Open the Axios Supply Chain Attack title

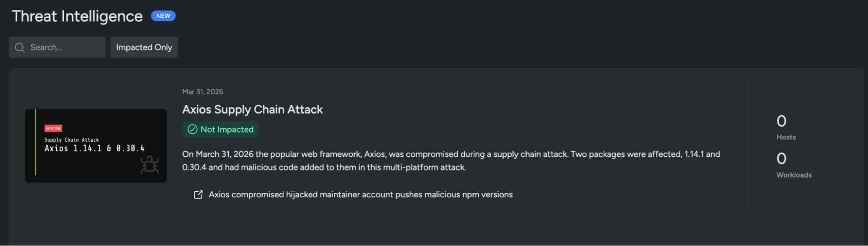click(252, 109)
